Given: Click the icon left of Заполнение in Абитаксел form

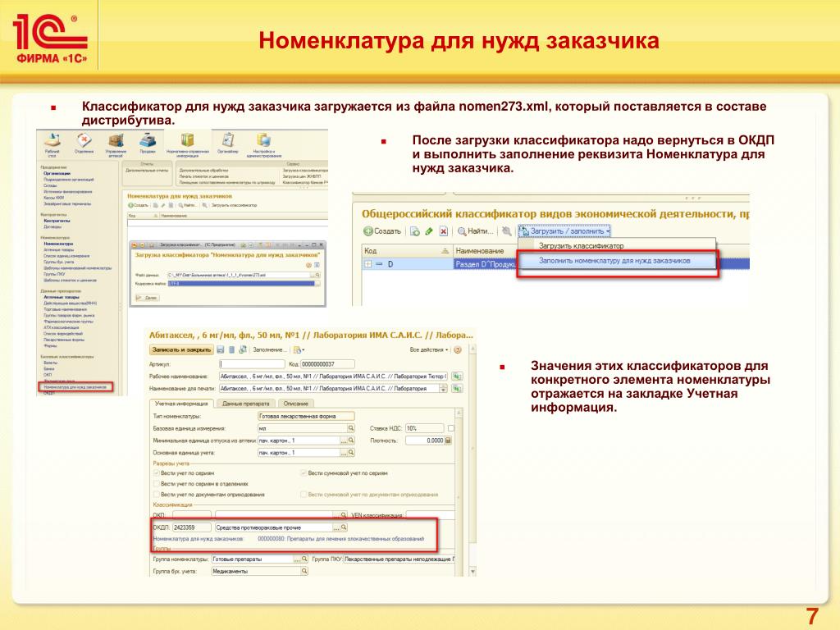Looking at the screenshot, I should [x=243, y=349].
